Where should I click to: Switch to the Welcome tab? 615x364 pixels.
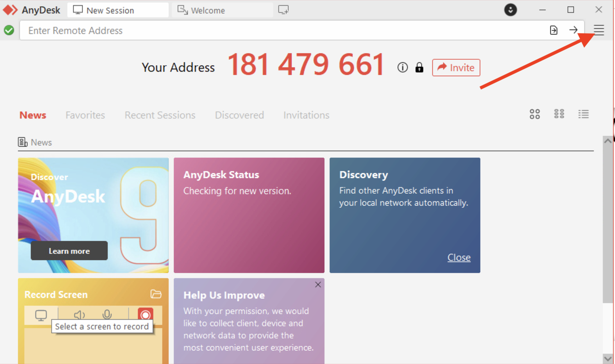(x=223, y=10)
